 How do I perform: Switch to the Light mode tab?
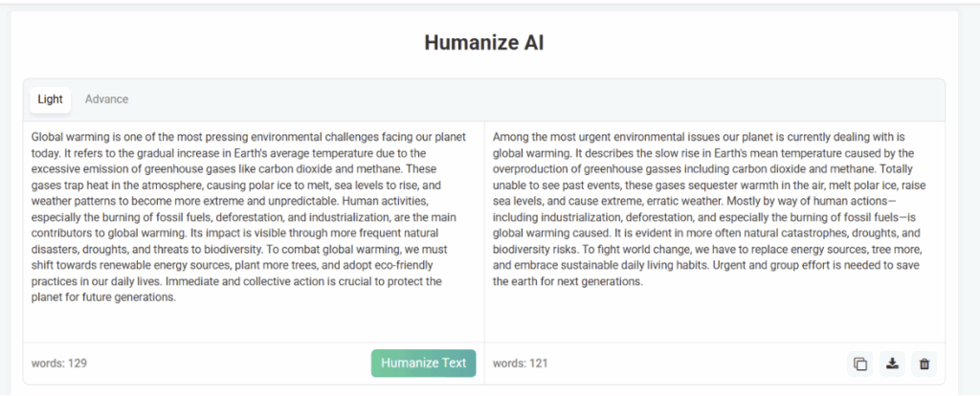point(50,99)
